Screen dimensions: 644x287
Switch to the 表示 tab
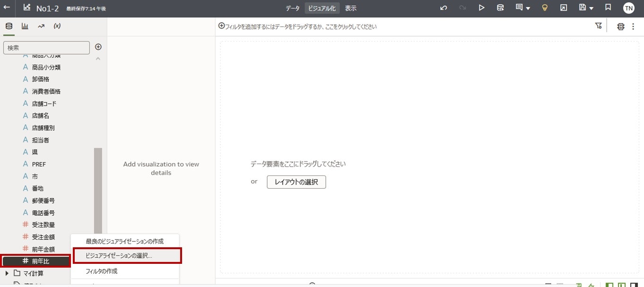coord(351,8)
